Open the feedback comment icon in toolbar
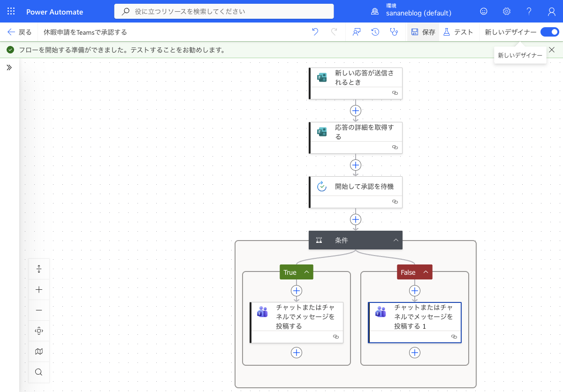Screen dimensions: 563x392 [357, 32]
